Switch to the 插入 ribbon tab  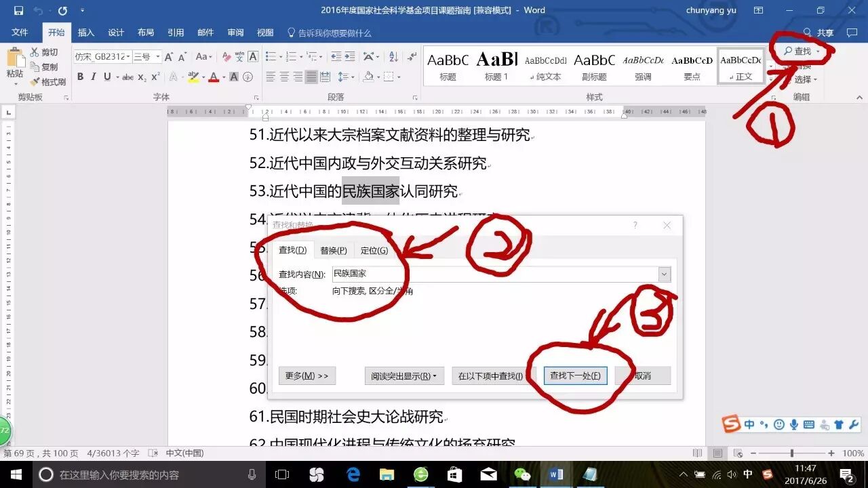(86, 33)
